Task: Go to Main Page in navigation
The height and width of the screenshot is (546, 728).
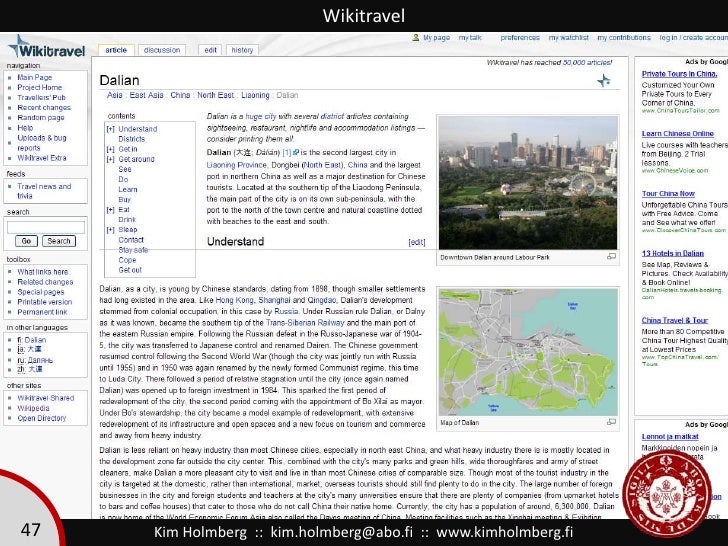Action: tap(35, 78)
